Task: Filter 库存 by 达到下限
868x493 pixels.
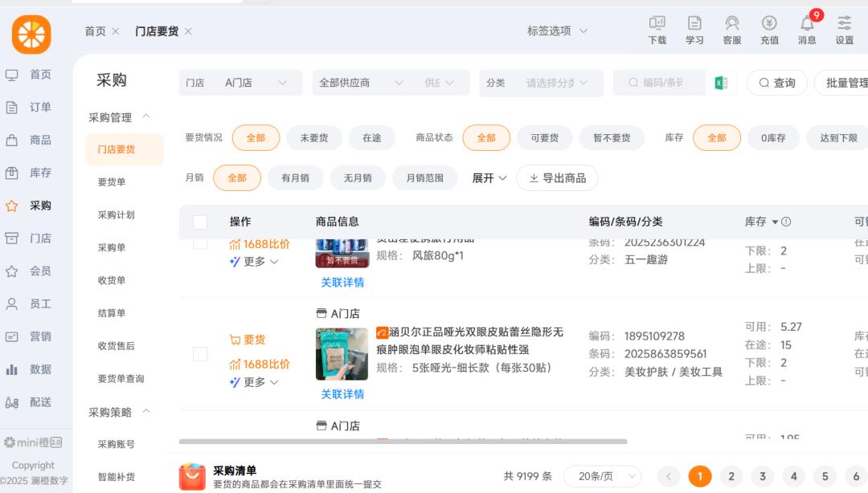Action: (838, 138)
